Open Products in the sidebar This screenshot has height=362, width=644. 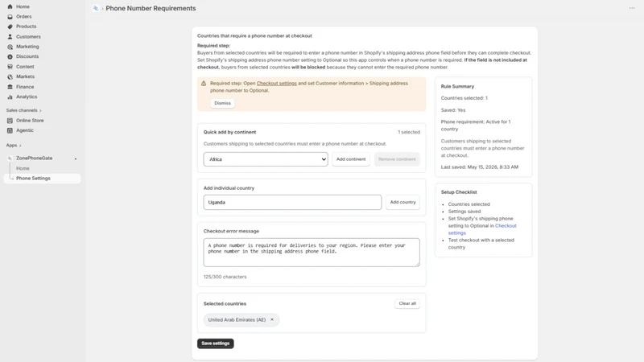(x=27, y=27)
